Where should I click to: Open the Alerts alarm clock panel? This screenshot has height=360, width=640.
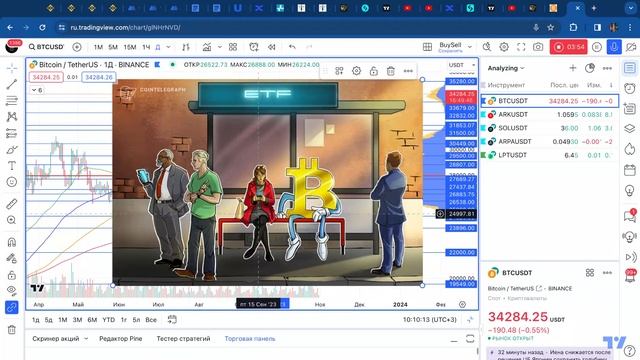coord(629,88)
